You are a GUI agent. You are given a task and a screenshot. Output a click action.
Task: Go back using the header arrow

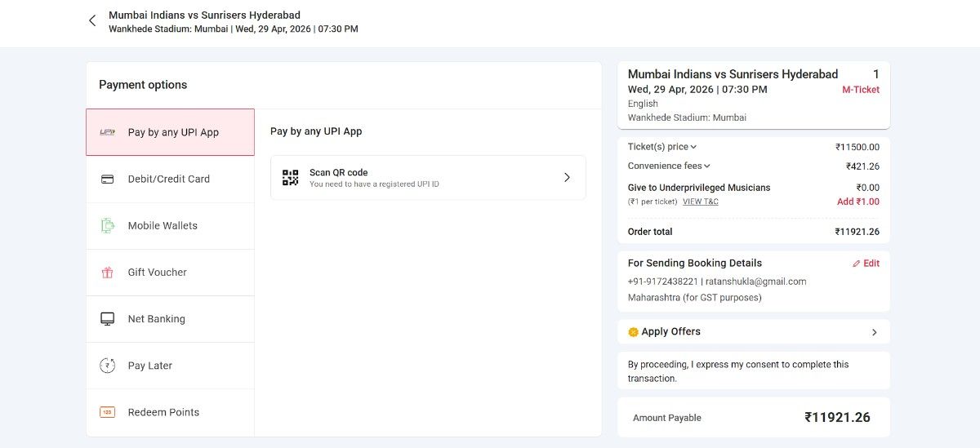pyautogui.click(x=92, y=21)
